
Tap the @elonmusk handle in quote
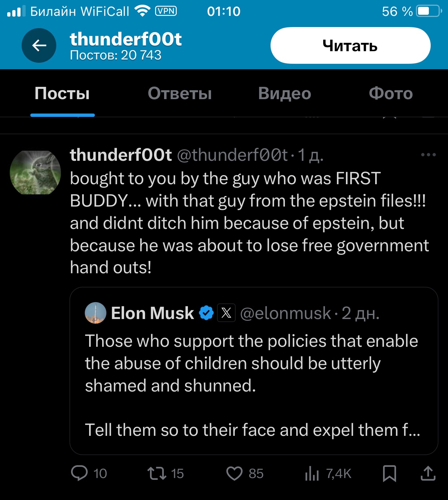click(285, 313)
